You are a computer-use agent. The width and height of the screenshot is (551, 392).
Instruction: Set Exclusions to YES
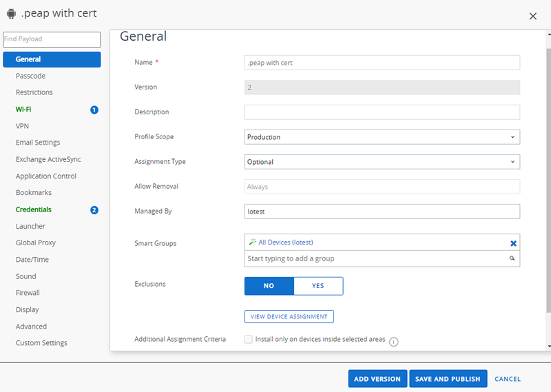click(318, 286)
